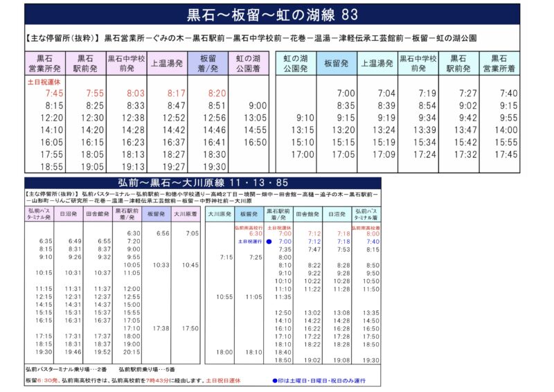Click the 13:35 terminal arrival time
Image resolution: width=554 pixels, height=392 pixels.
coord(371,313)
